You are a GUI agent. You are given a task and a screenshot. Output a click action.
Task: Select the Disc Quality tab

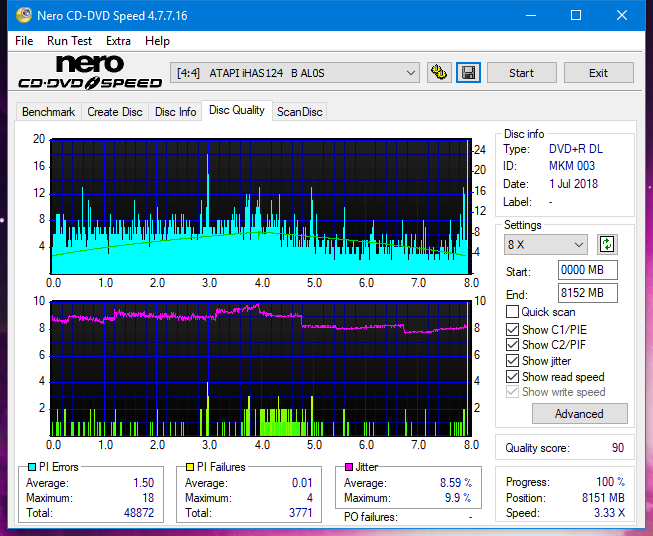pos(237,110)
